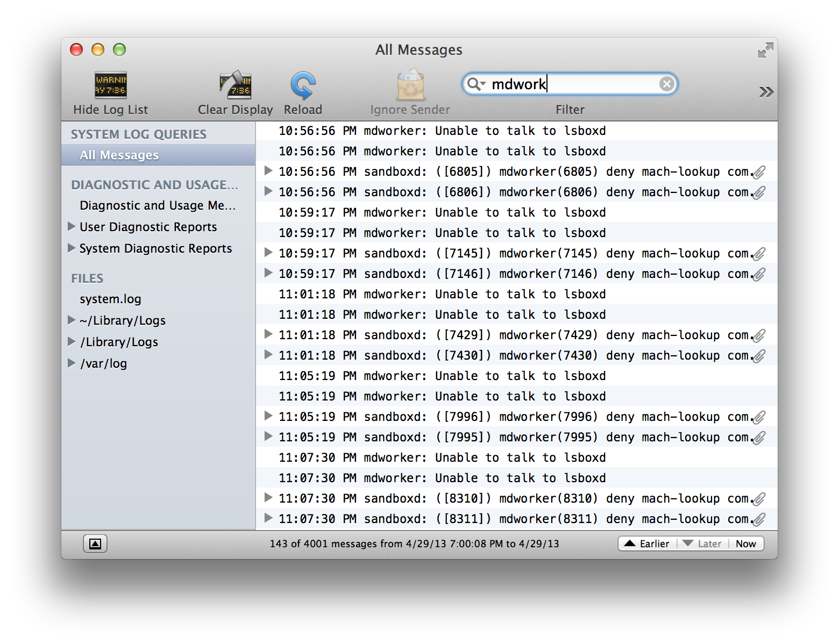The width and height of the screenshot is (839, 644).
Task: Click the message count status text
Action: coord(414,543)
